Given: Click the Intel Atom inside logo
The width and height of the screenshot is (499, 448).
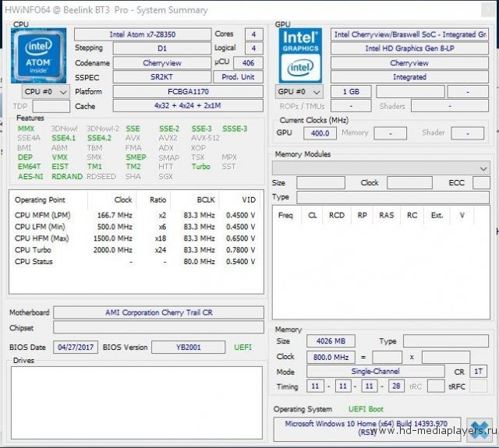Looking at the screenshot, I should pyautogui.click(x=38, y=55).
